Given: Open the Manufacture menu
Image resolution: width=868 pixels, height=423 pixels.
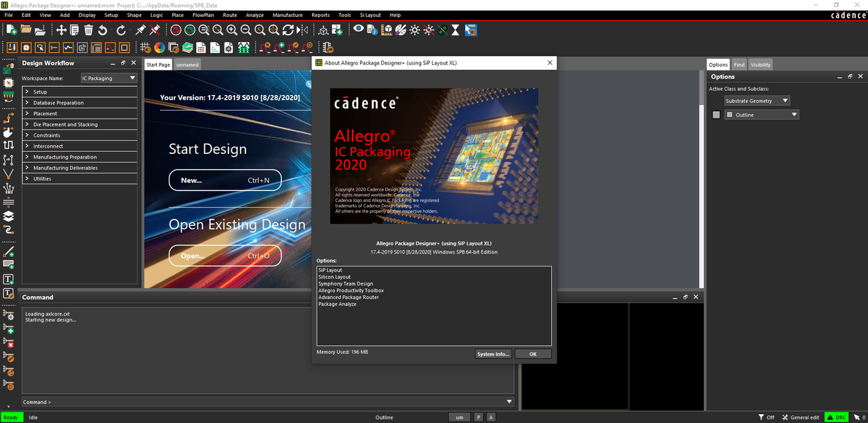Looking at the screenshot, I should pyautogui.click(x=288, y=15).
